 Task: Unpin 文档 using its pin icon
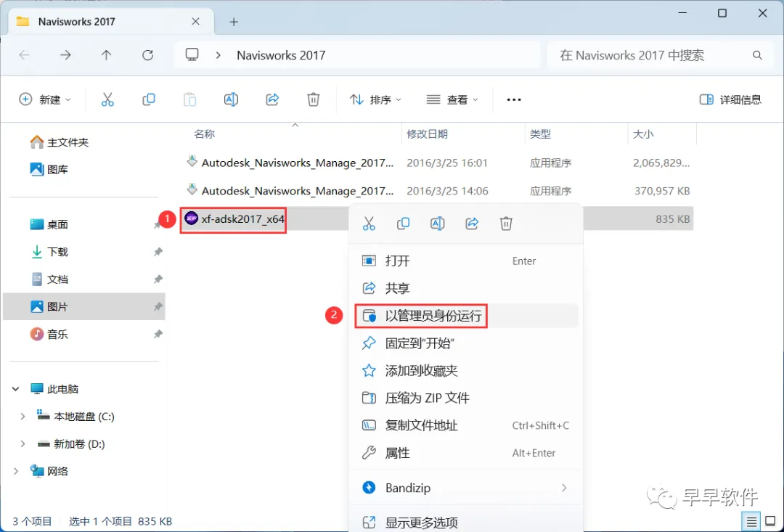[x=158, y=279]
